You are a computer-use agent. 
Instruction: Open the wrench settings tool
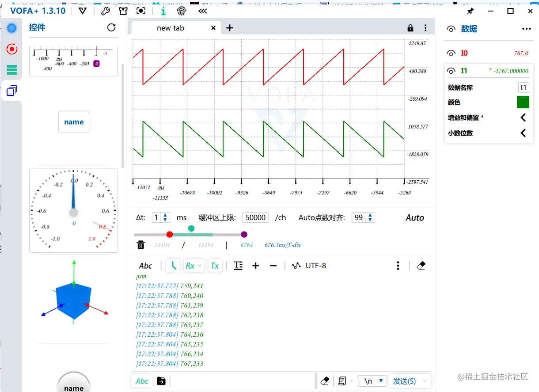[106, 11]
